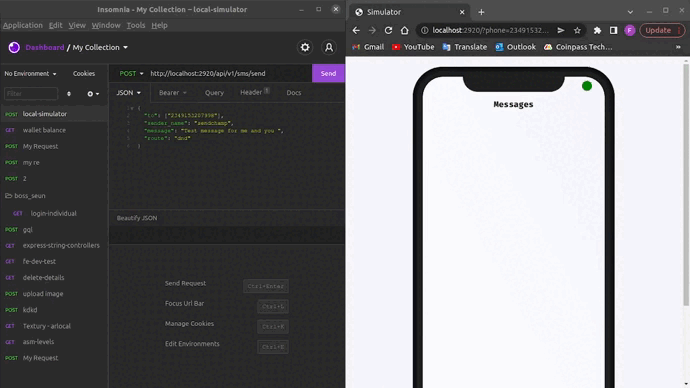Expand the No Environment dropdown
Viewport: 690px width, 388px height.
coord(30,73)
